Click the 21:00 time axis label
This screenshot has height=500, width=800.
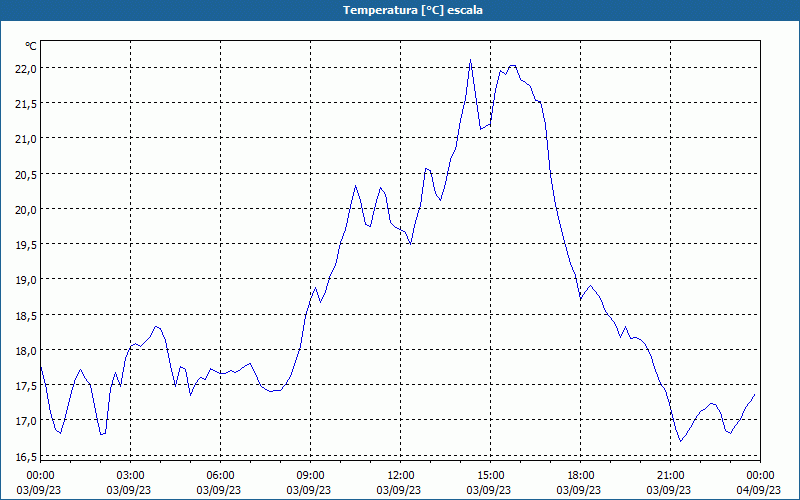[x=670, y=476]
